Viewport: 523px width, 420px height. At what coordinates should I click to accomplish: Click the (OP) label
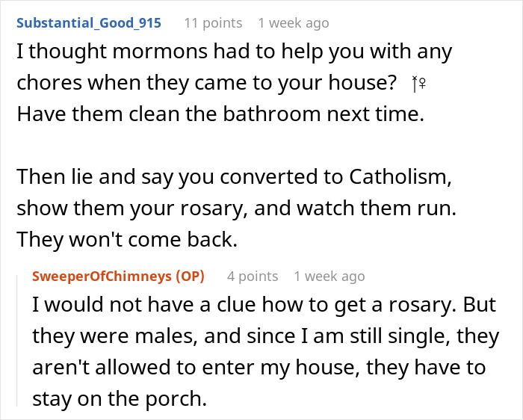click(x=189, y=277)
